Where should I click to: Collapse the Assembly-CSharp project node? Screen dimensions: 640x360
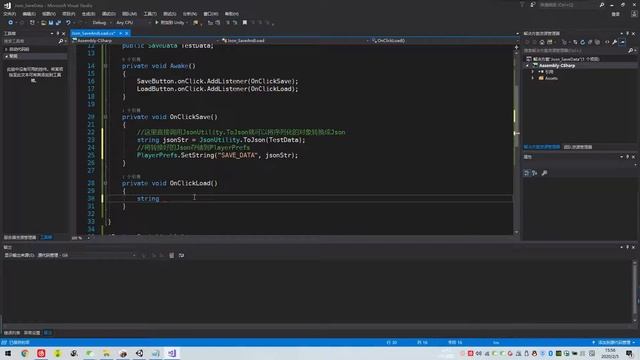[x=527, y=66]
